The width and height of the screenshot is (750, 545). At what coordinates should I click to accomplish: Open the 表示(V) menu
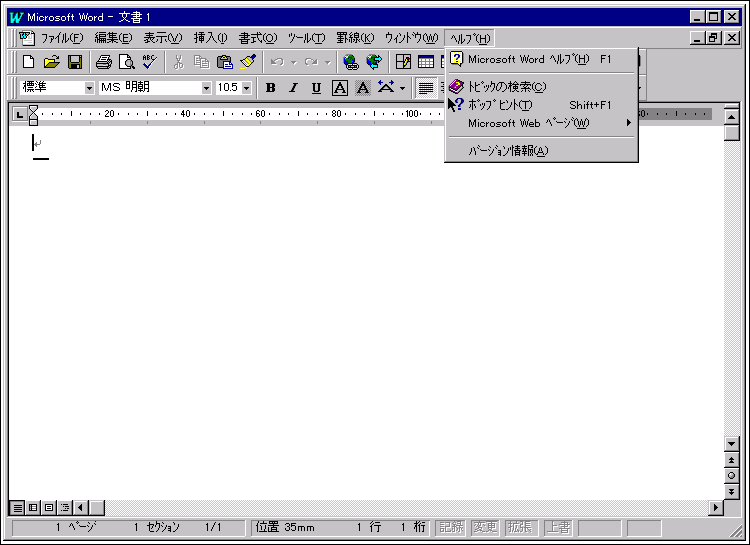[x=163, y=38]
